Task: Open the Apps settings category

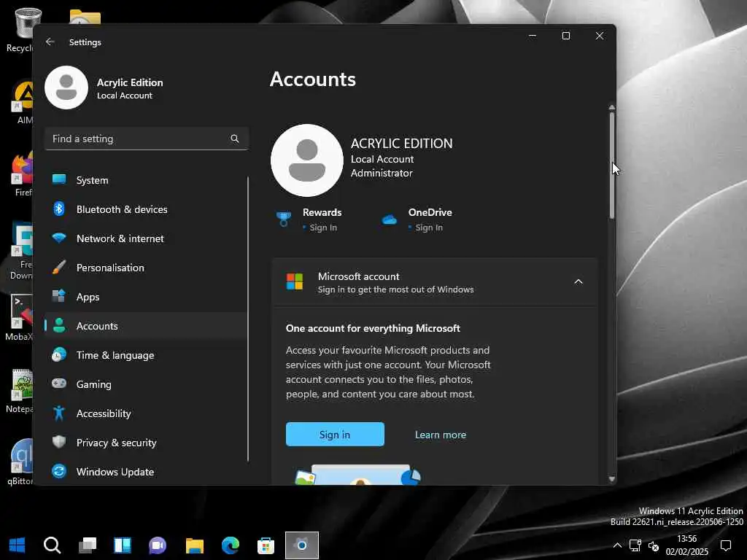Action: click(x=146, y=297)
